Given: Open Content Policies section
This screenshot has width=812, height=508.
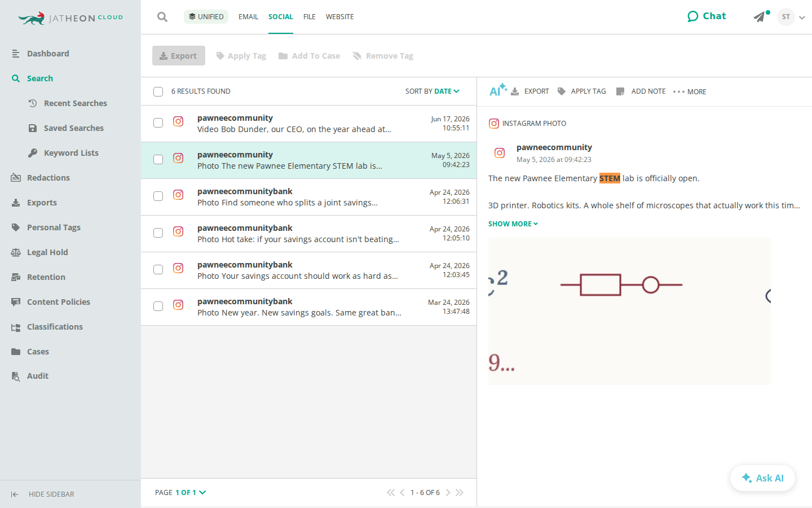Looking at the screenshot, I should click(59, 302).
